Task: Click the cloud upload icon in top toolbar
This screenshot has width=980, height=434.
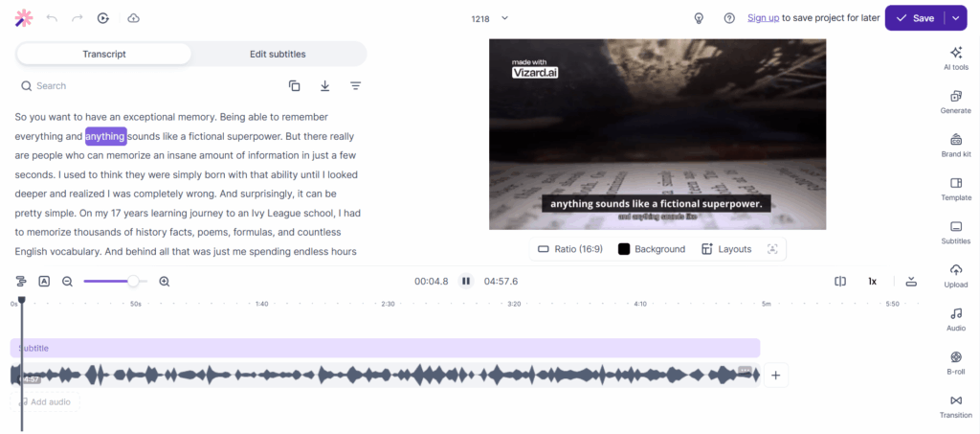Action: [133, 18]
